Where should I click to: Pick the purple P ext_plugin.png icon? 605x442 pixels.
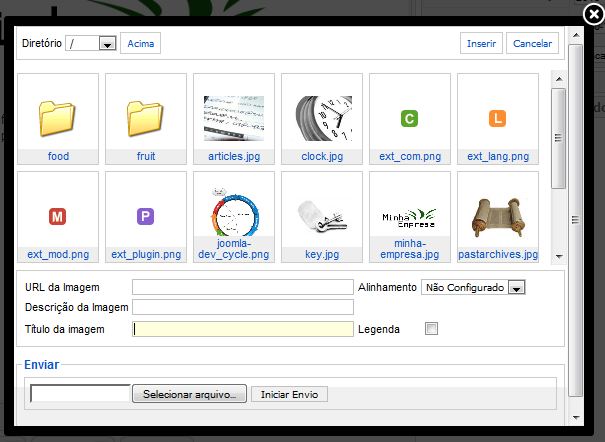coord(145,216)
